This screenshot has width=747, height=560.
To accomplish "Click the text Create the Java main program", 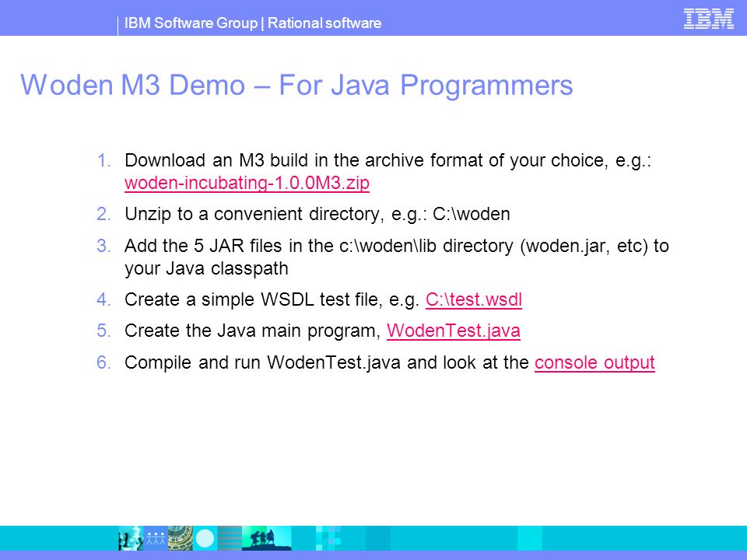I will [x=252, y=331].
